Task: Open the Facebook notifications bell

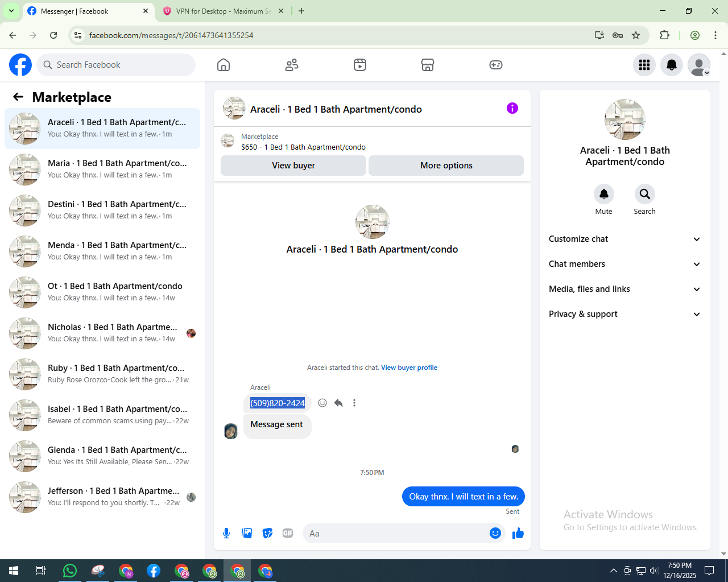Action: tap(672, 65)
